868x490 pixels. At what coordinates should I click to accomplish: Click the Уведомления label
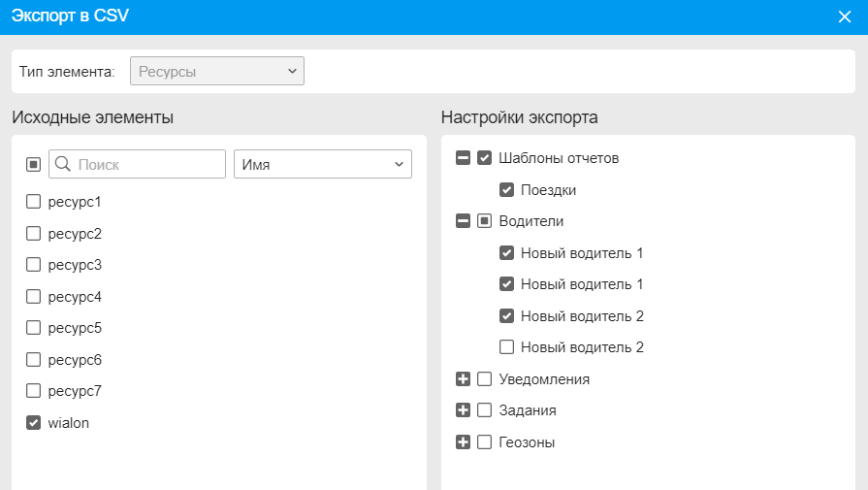[544, 379]
